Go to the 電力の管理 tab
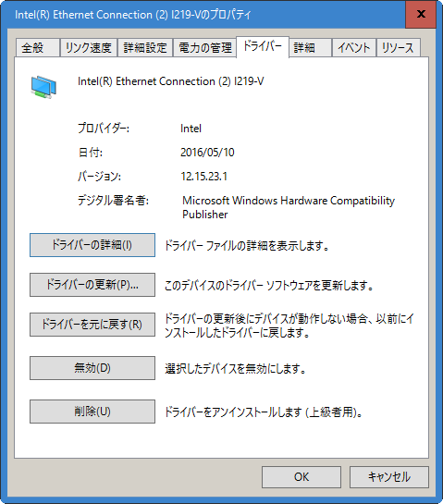Viewport: 443px width, 504px height. pos(204,48)
